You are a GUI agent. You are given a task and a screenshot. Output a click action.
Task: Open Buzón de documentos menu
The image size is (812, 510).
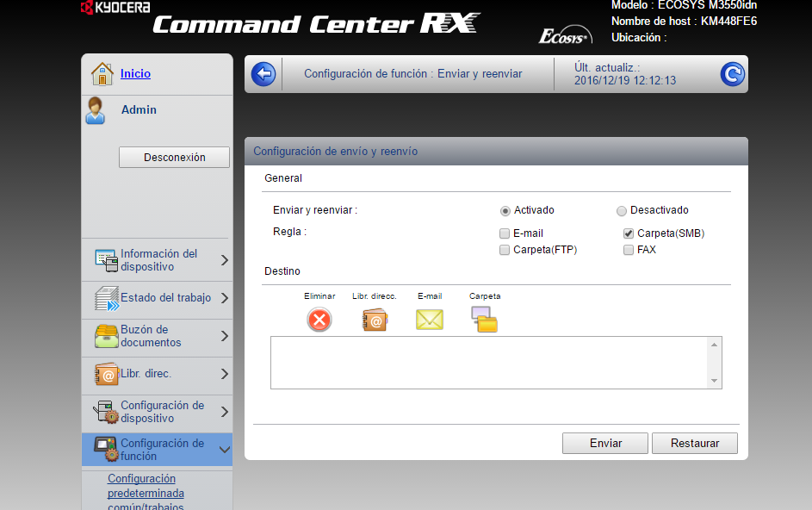tap(157, 336)
